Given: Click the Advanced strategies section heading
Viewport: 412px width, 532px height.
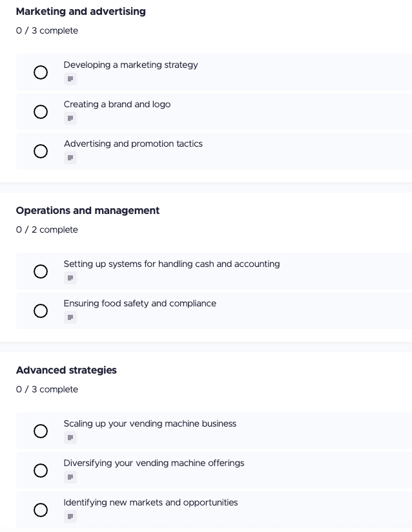Looking at the screenshot, I should (67, 370).
